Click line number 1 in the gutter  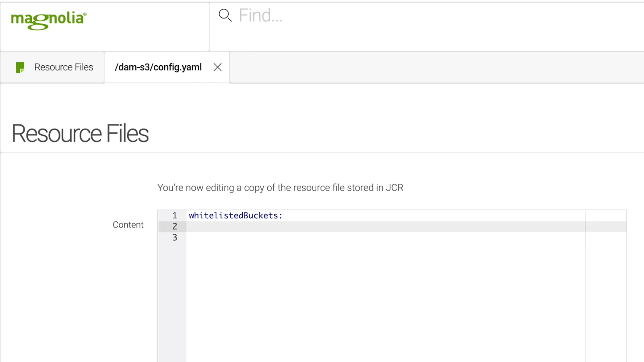(x=175, y=215)
